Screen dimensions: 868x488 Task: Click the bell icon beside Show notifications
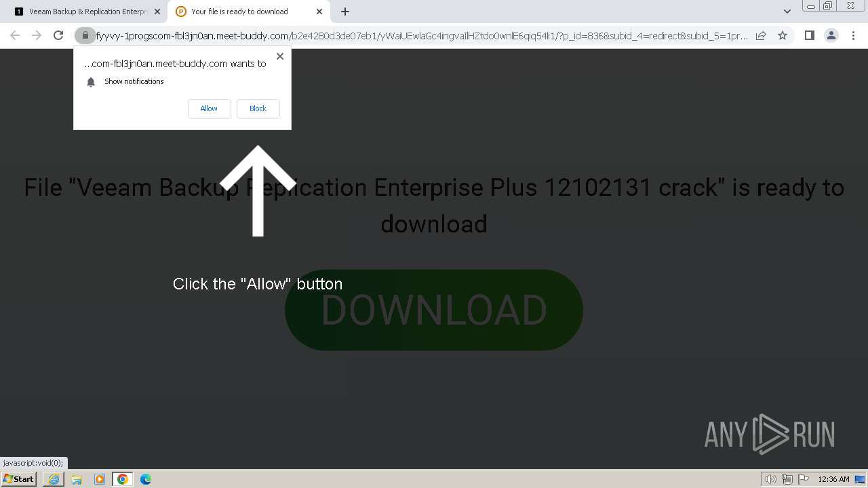[x=91, y=82]
